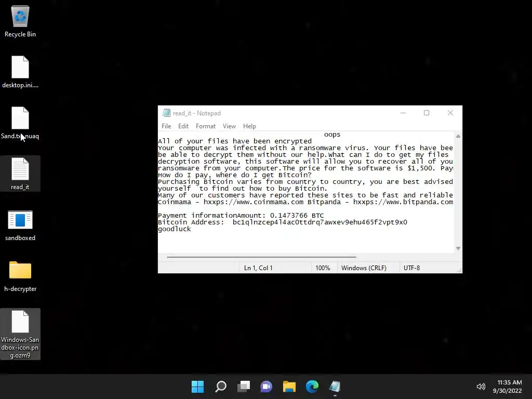Open the Help menu in Notepad
532x399 pixels.
pos(249,126)
